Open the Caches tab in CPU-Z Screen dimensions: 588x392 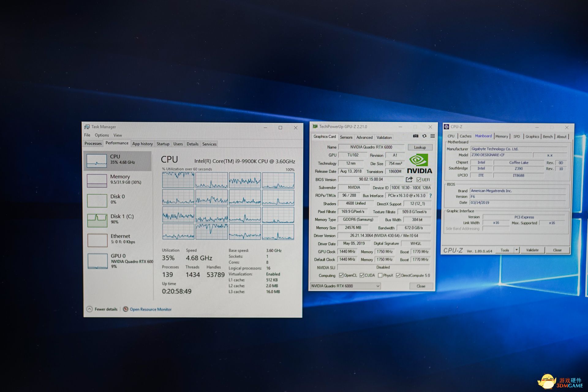(x=466, y=136)
